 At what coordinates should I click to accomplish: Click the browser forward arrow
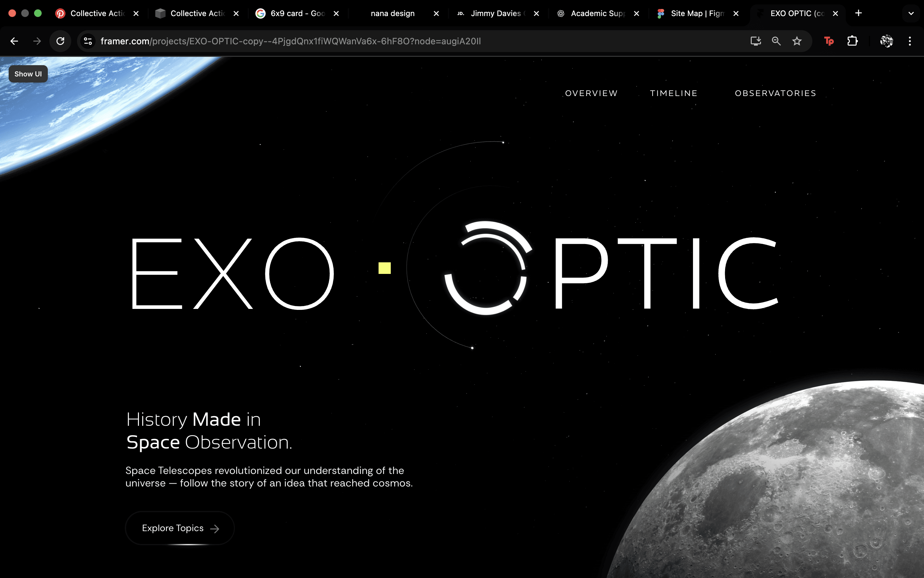tap(37, 41)
